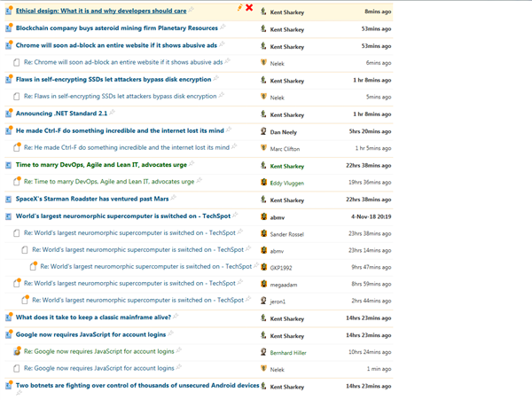Click message icon beside Blockchain company thread
Image resolution: width=532 pixels, height=400 pixels.
(x=9, y=27)
